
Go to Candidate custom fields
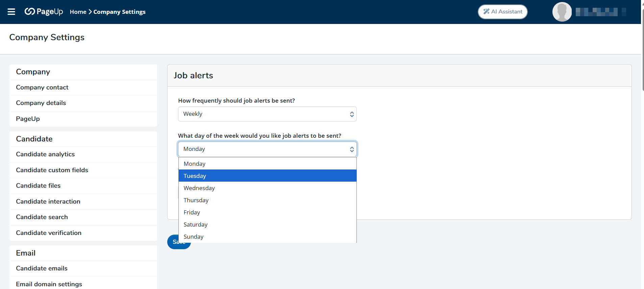(x=52, y=170)
